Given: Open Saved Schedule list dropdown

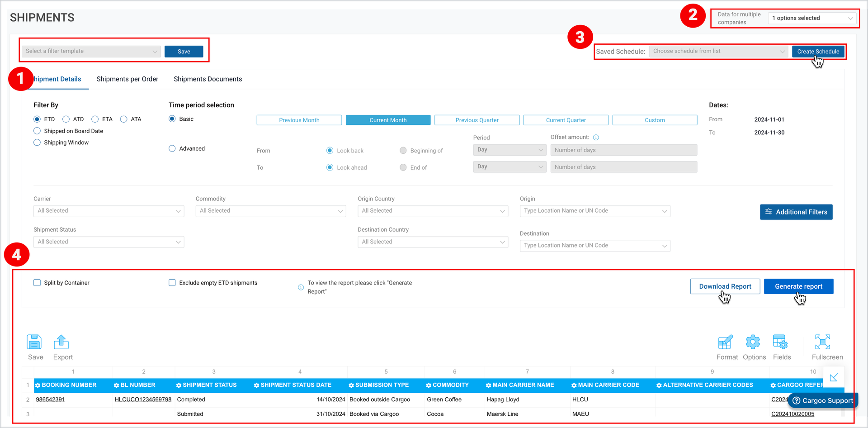Looking at the screenshot, I should pyautogui.click(x=718, y=51).
